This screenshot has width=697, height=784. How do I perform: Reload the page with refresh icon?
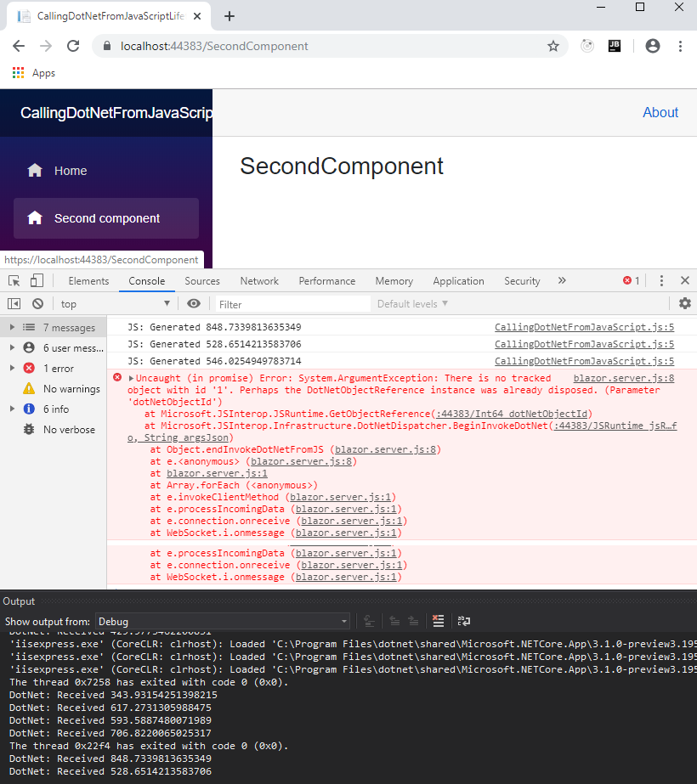(73, 46)
